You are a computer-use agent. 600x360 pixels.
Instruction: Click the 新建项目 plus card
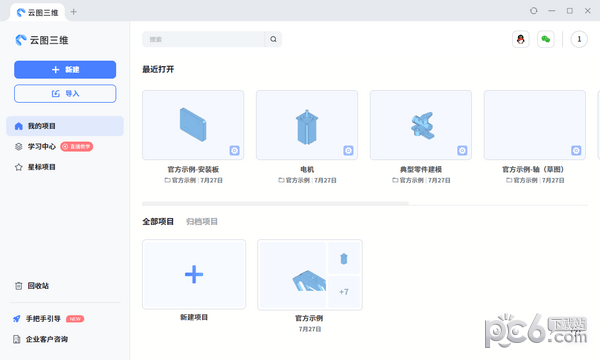coord(194,274)
